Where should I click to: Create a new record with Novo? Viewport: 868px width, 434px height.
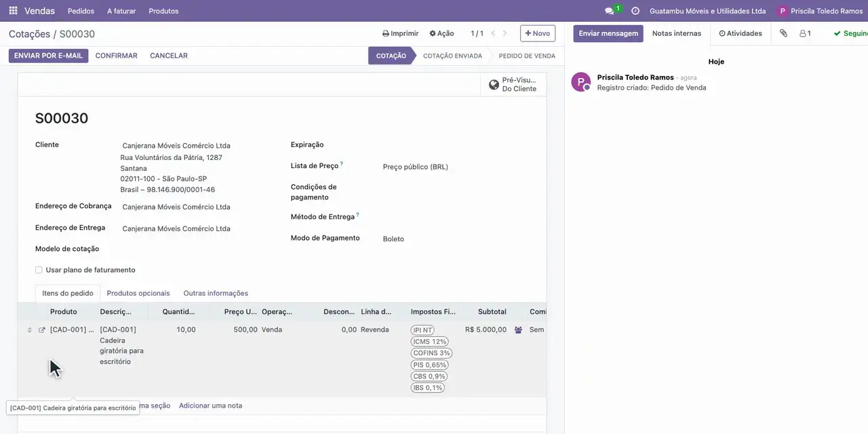[x=538, y=33]
